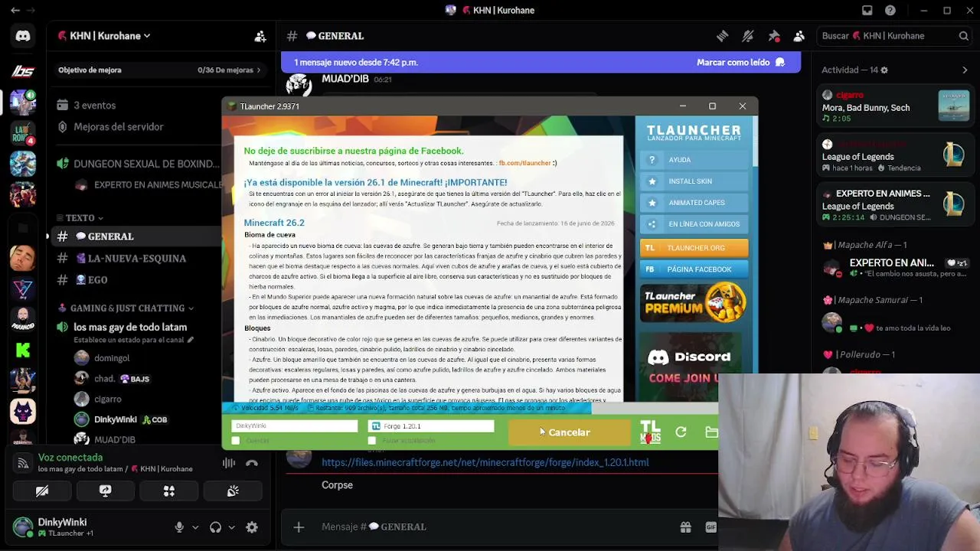Collapse the GAMING & JUST CHATTING category
The width and height of the screenshot is (980, 551).
tap(126, 308)
